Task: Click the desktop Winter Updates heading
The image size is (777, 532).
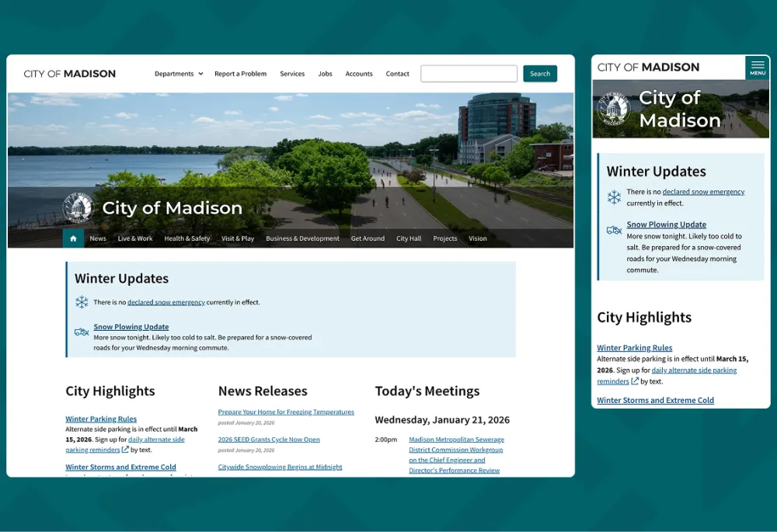Action: 121,278
